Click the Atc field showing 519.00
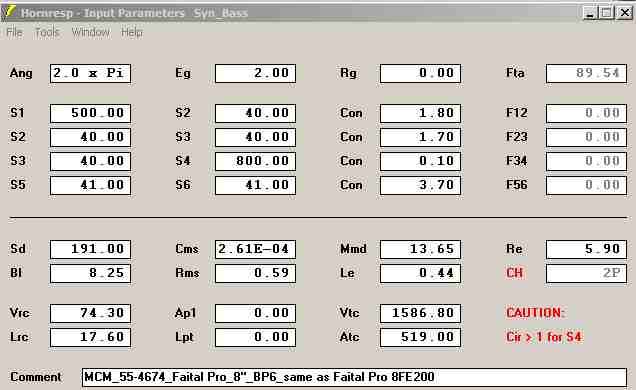The width and height of the screenshot is (636, 390). (420, 337)
